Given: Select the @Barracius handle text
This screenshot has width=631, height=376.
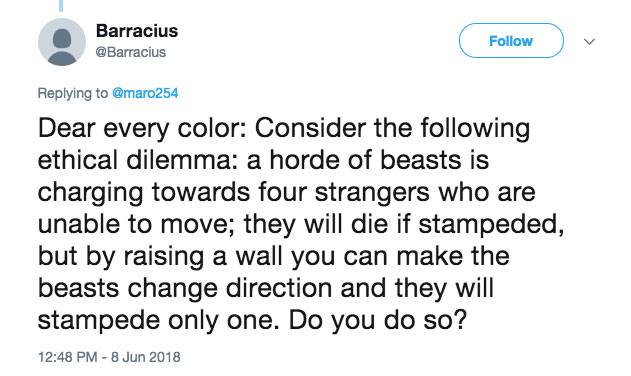Looking at the screenshot, I should coord(130,52).
